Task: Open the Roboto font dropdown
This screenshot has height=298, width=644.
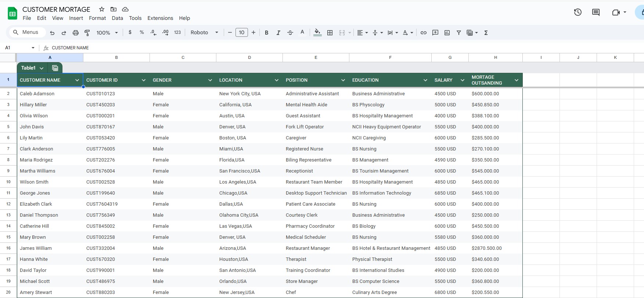Action: click(204, 33)
